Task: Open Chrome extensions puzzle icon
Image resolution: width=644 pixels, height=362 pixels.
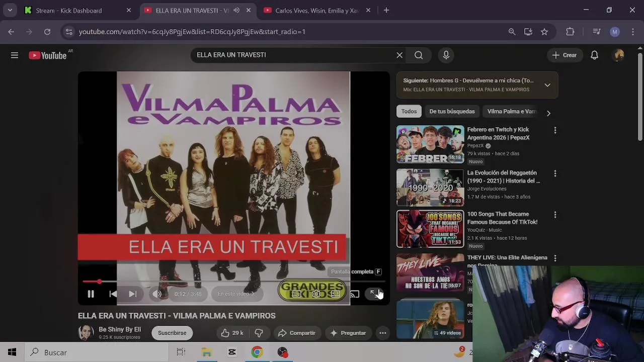Action: point(570,32)
